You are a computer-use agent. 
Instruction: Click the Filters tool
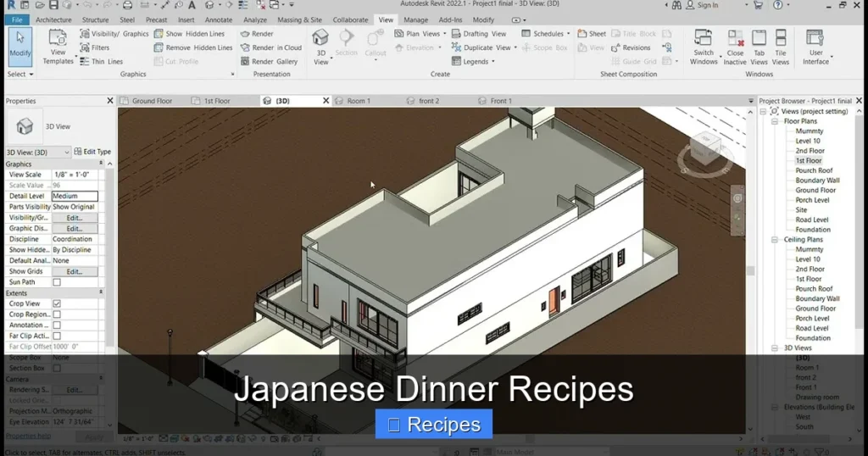(x=95, y=47)
